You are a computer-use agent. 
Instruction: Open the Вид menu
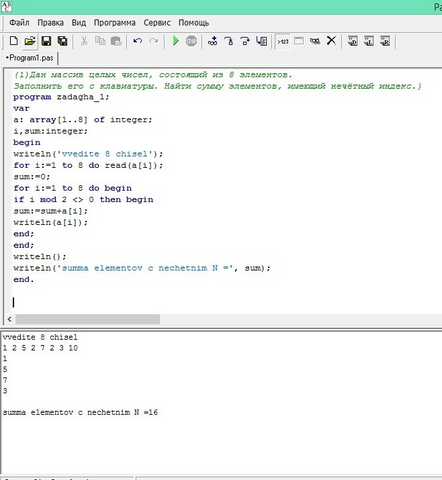pos(79,23)
